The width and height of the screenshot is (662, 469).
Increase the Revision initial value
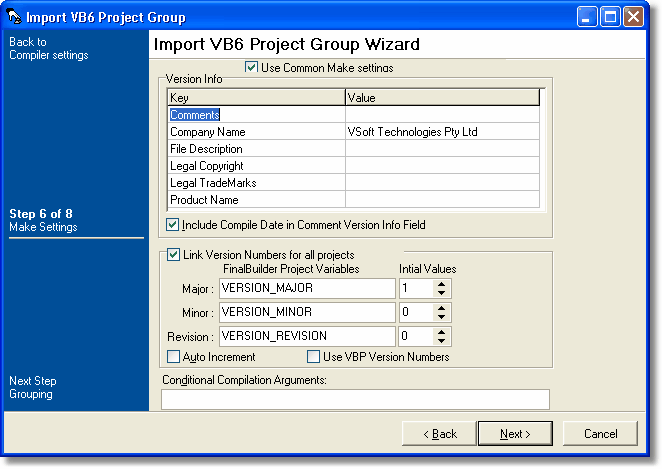tap(441, 332)
